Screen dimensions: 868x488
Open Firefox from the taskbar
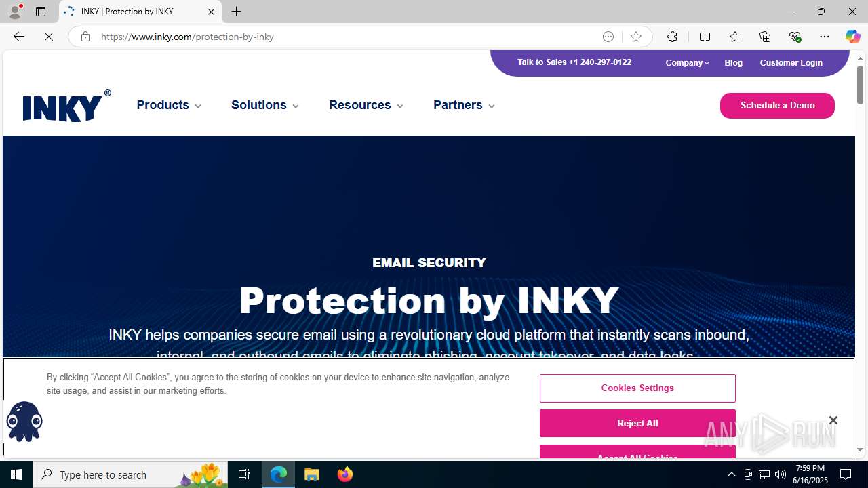click(x=344, y=474)
